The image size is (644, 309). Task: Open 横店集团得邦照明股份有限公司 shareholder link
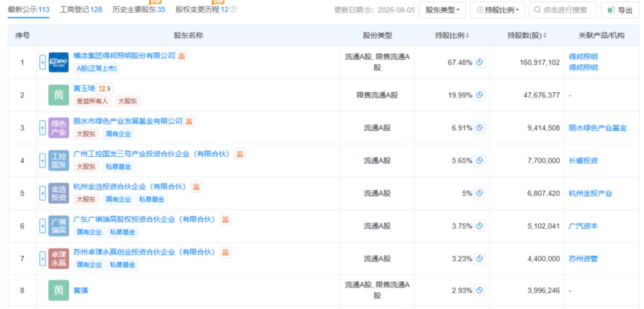coord(124,56)
